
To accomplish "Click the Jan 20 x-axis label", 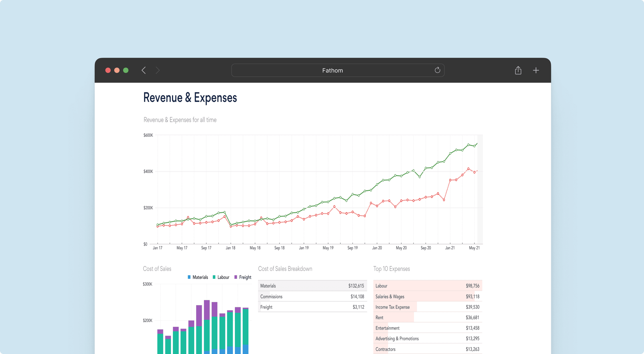I will click(377, 248).
